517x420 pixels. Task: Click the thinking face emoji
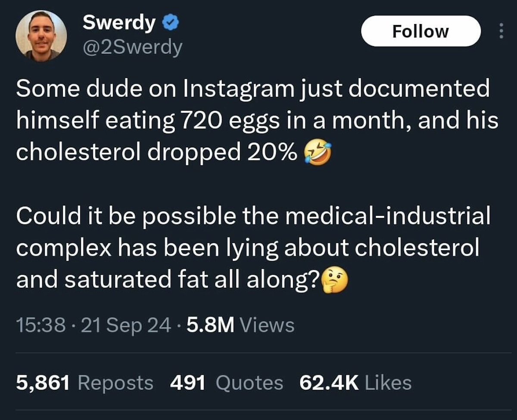(x=334, y=281)
